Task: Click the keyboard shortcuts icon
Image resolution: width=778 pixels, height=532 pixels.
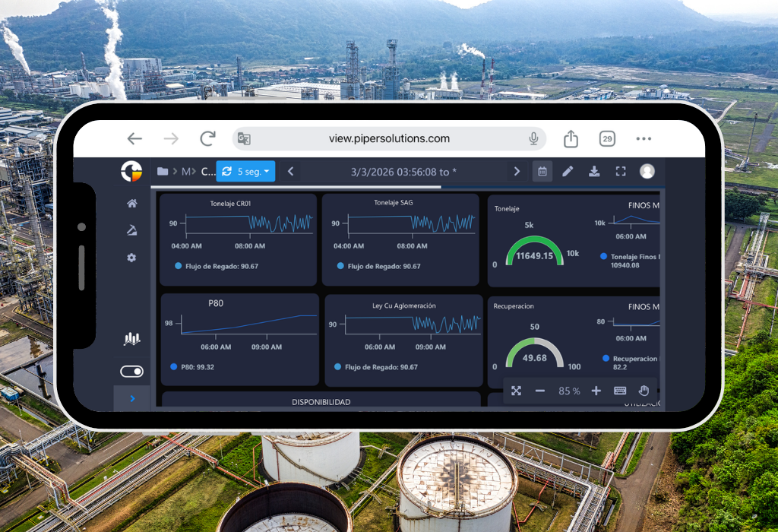Action: pos(620,391)
